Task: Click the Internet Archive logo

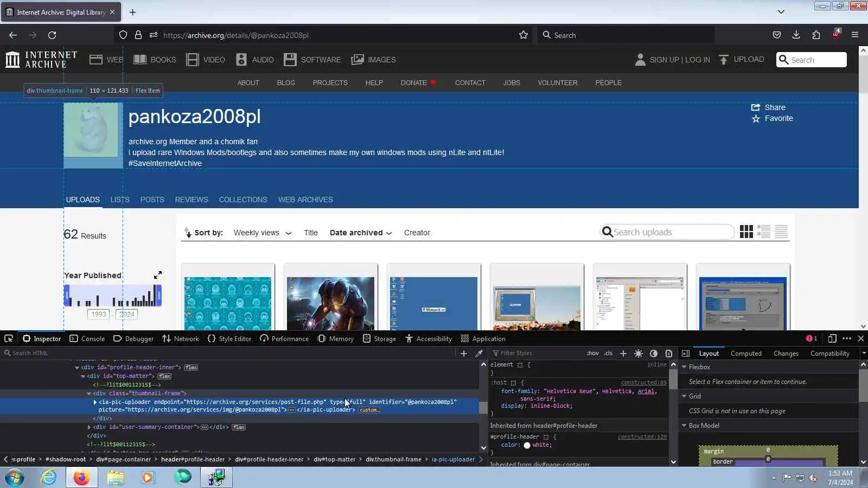Action: pos(41,60)
